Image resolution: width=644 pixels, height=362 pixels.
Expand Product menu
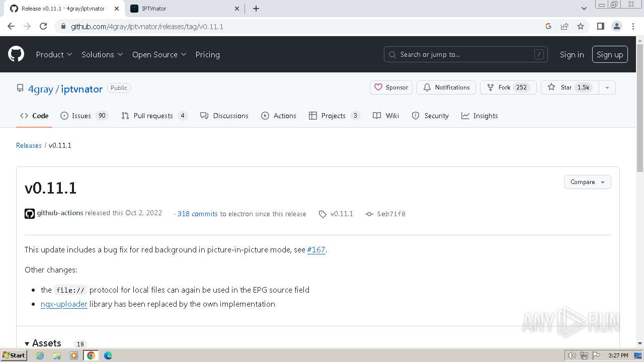54,54
